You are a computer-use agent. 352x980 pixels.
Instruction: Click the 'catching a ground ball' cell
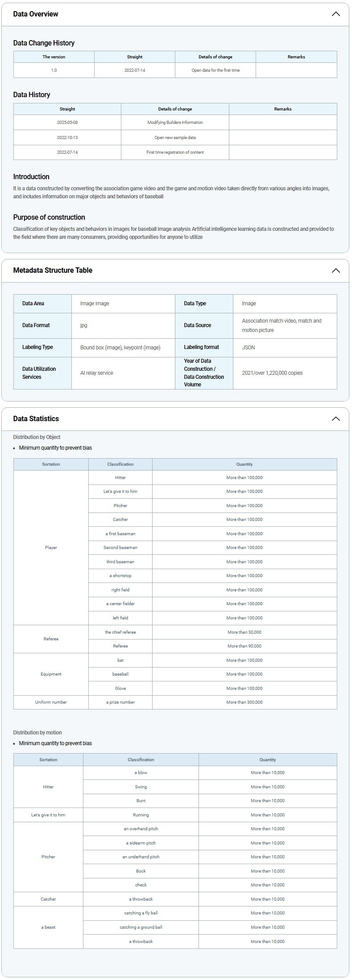pyautogui.click(x=141, y=927)
